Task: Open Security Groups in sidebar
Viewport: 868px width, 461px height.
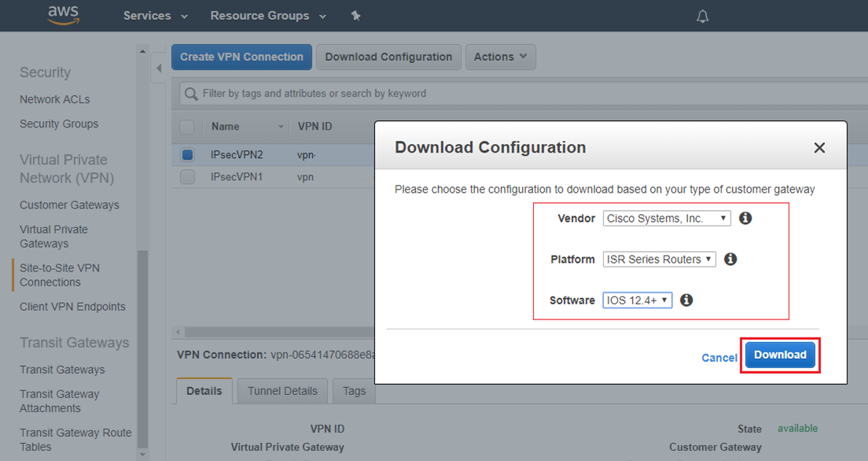Action: pyautogui.click(x=59, y=124)
